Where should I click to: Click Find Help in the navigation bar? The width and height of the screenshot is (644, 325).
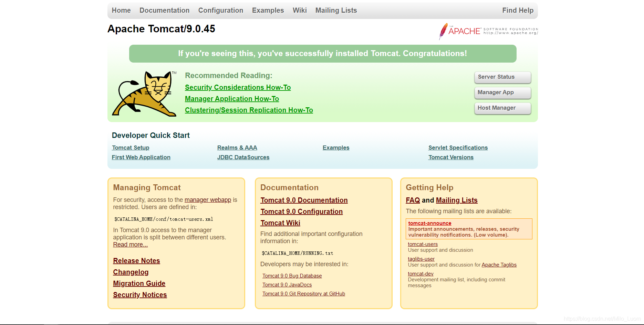(518, 10)
